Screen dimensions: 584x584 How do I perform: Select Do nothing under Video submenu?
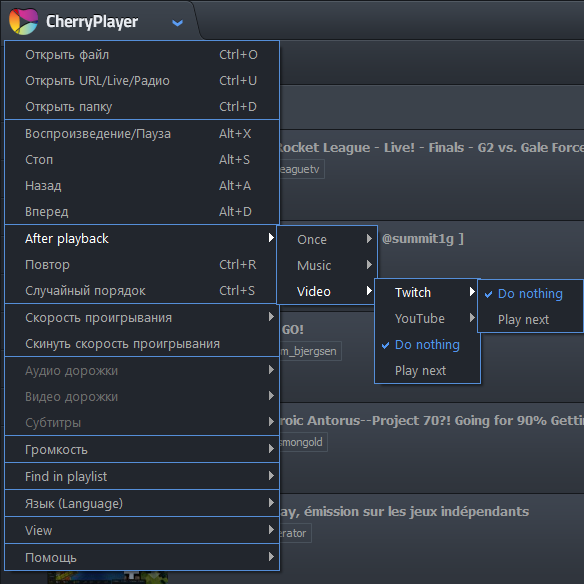pyautogui.click(x=427, y=345)
